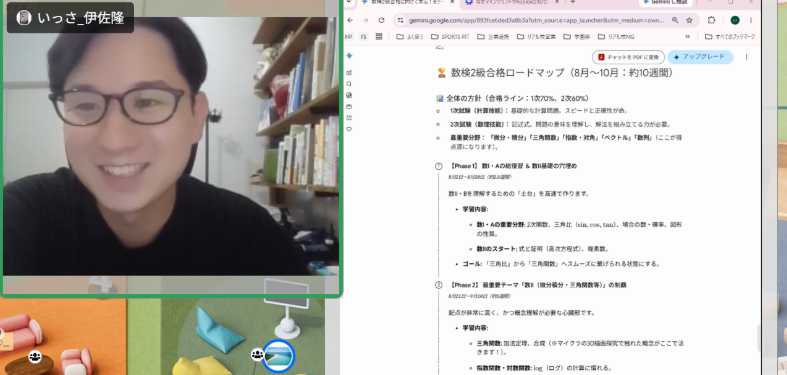Click the 最重要分野 bullet line
This screenshot has width=787, height=375.
click(566, 142)
